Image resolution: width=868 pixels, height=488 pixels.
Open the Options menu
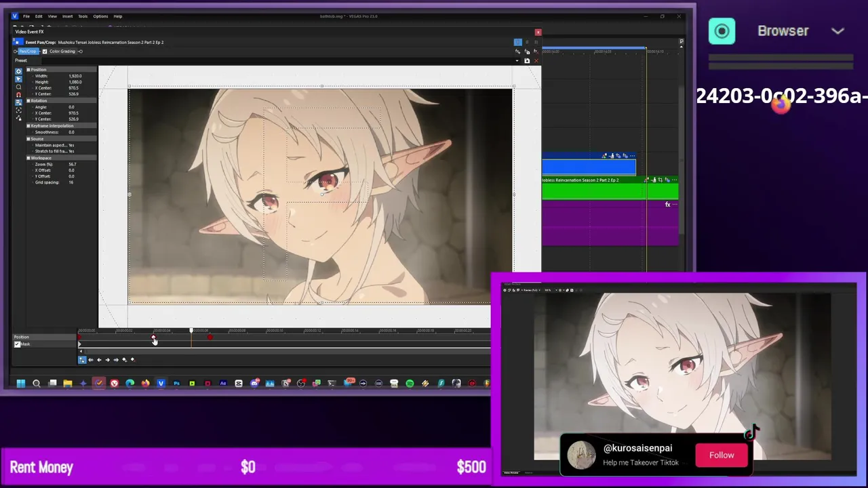(100, 16)
